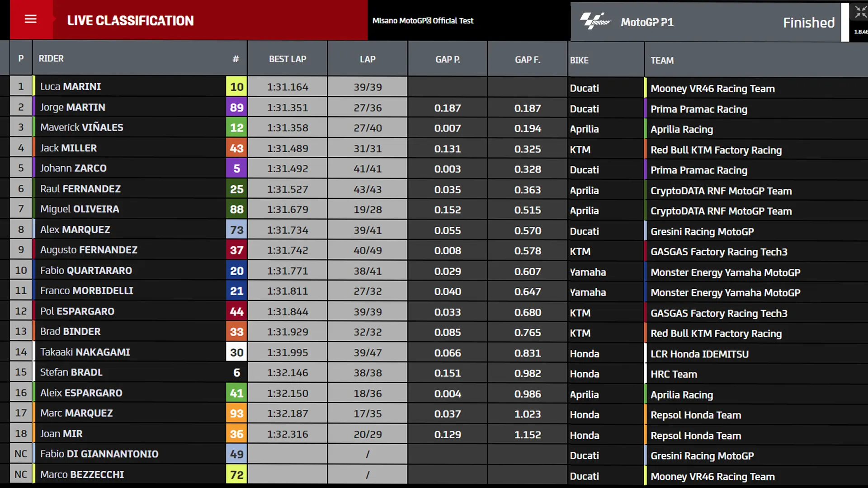Image resolution: width=868 pixels, height=488 pixels.
Task: Click the collapse fullscreen icon
Action: click(860, 12)
